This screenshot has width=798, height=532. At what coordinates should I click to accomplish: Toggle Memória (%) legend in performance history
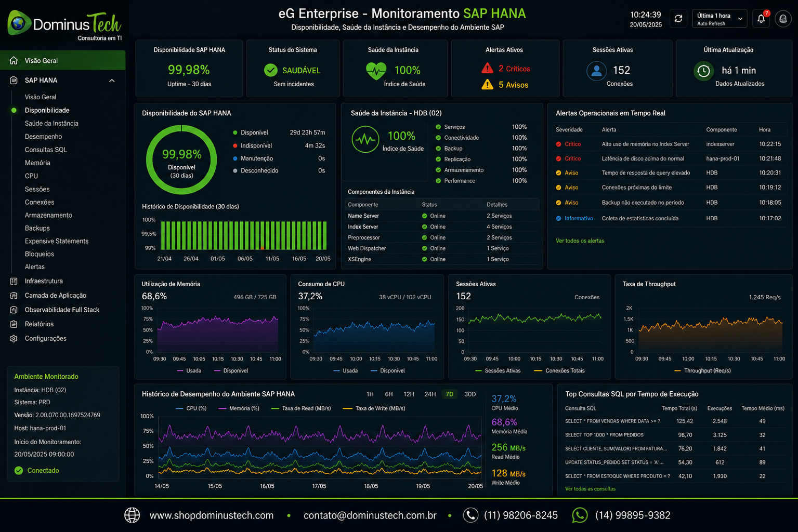click(x=239, y=408)
